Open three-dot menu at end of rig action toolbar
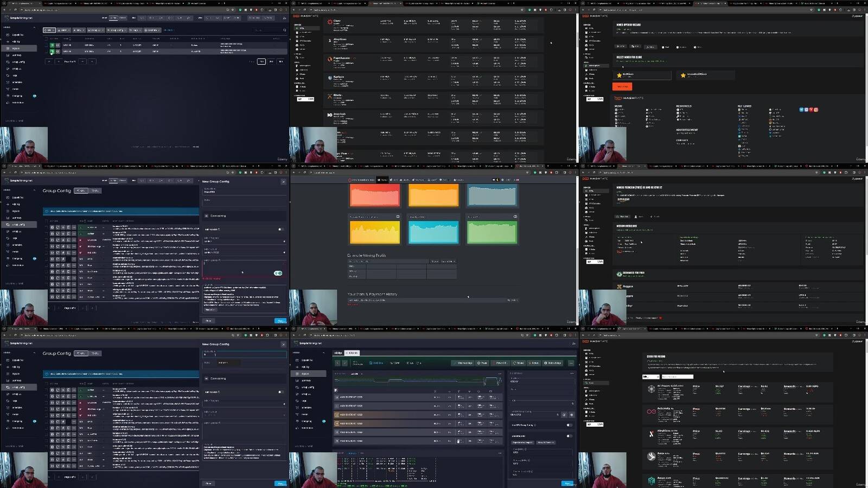This screenshot has width=868, height=488. point(571,363)
